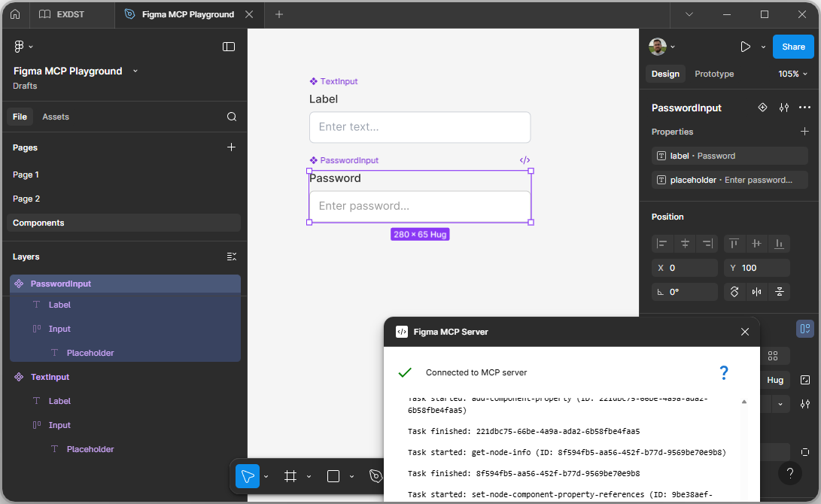Click the flip horizontal icon

[x=756, y=292]
